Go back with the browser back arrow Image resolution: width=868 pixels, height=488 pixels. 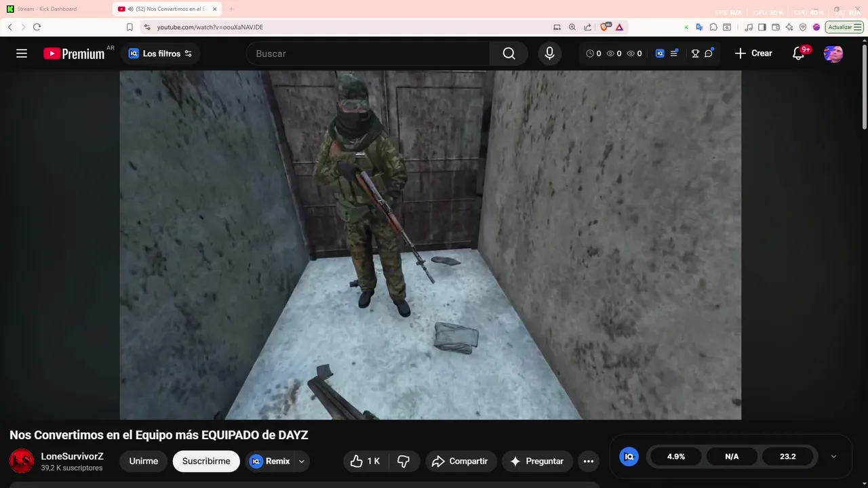(10, 27)
